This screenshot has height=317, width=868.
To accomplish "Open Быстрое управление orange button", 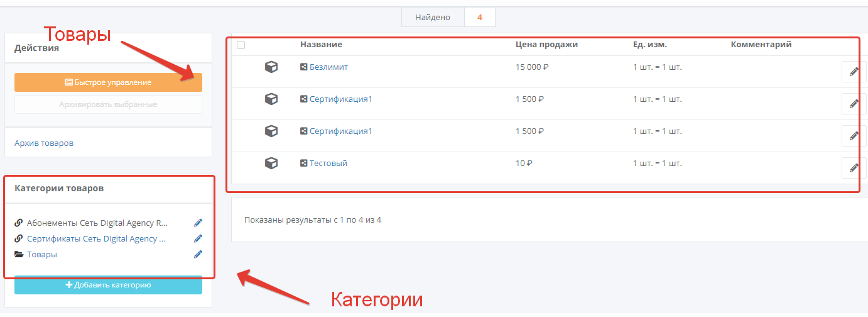I will point(108,82).
